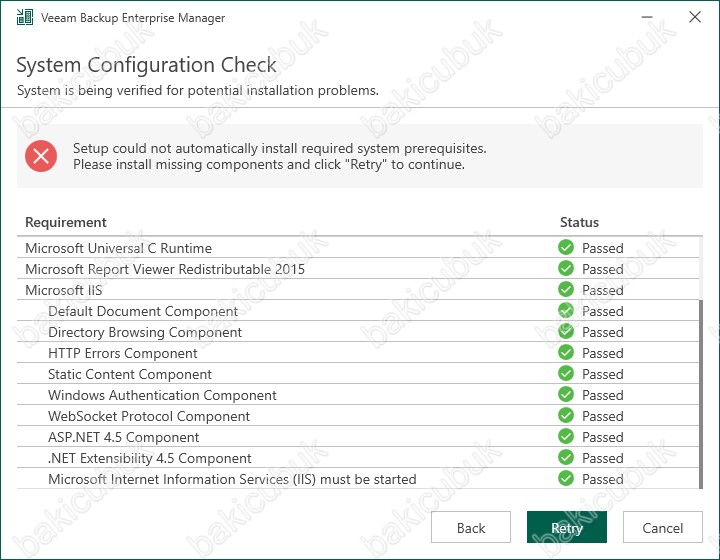Click the Veeam Backup Enterprise Manager logo icon

25,17
